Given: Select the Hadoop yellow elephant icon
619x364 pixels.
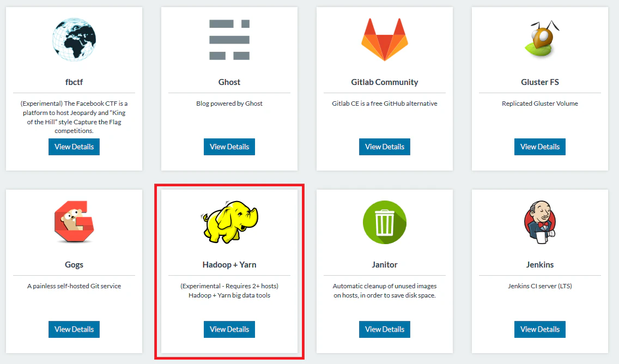Looking at the screenshot, I should click(x=229, y=222).
